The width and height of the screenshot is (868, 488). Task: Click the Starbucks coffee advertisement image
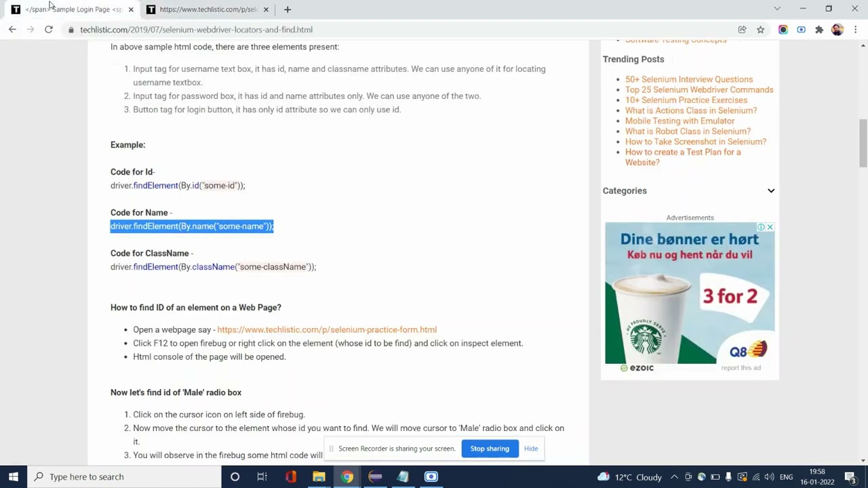[x=690, y=293]
